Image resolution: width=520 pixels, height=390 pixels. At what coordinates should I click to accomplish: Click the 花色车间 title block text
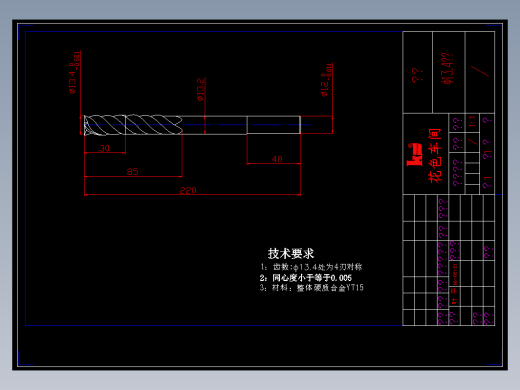[x=435, y=155]
